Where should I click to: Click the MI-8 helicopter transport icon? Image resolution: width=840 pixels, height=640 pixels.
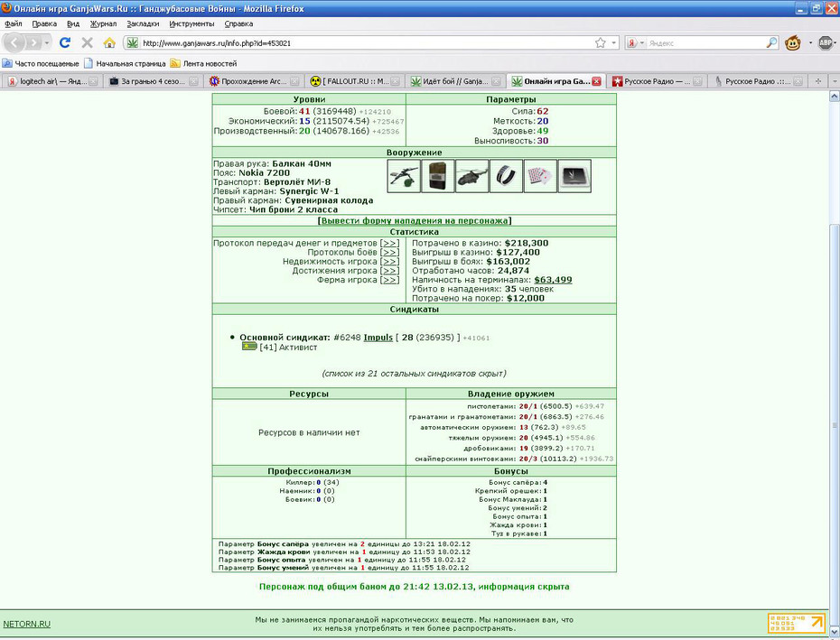tap(472, 176)
